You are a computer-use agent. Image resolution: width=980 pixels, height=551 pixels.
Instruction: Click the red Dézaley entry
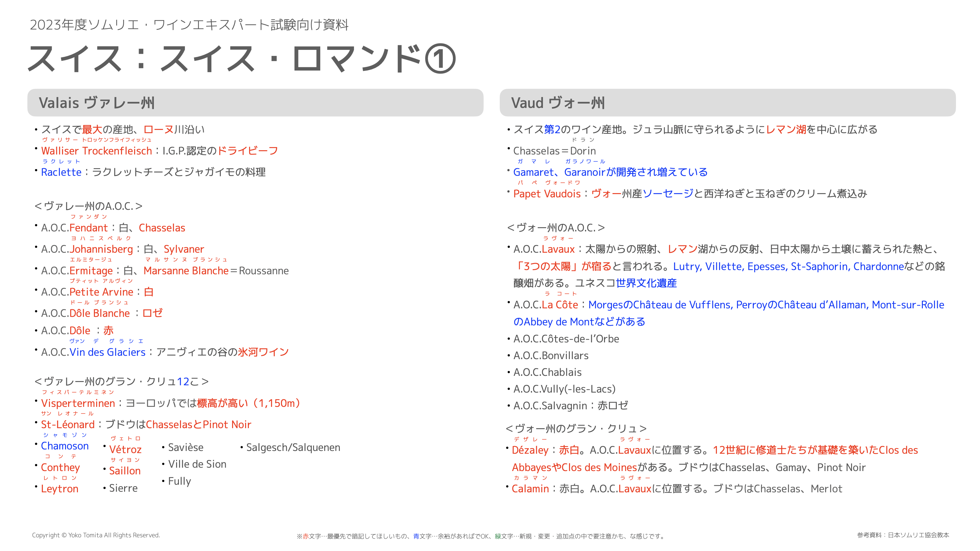click(530, 450)
